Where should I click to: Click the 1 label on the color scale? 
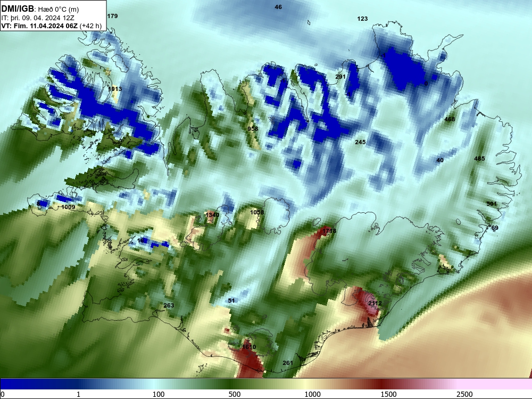pos(78,394)
